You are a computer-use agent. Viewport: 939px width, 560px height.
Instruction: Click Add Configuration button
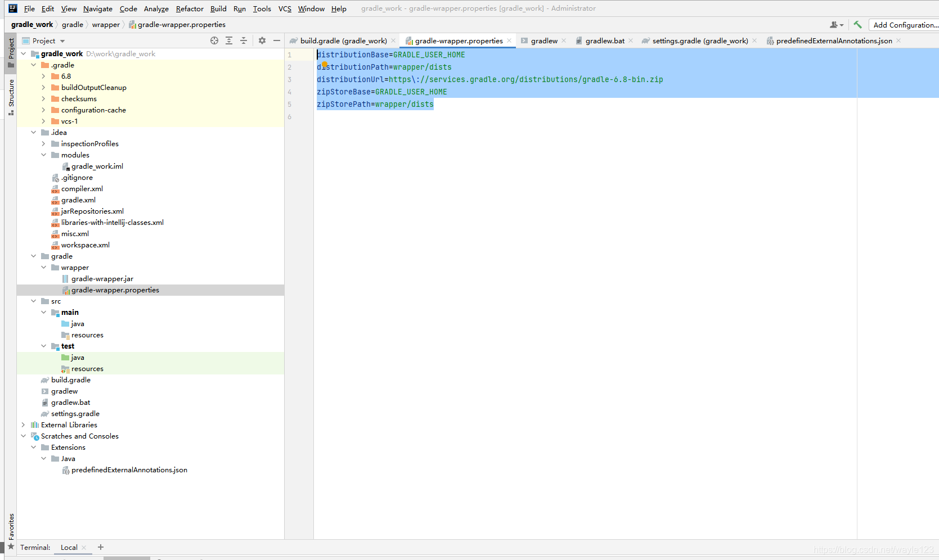pos(904,25)
